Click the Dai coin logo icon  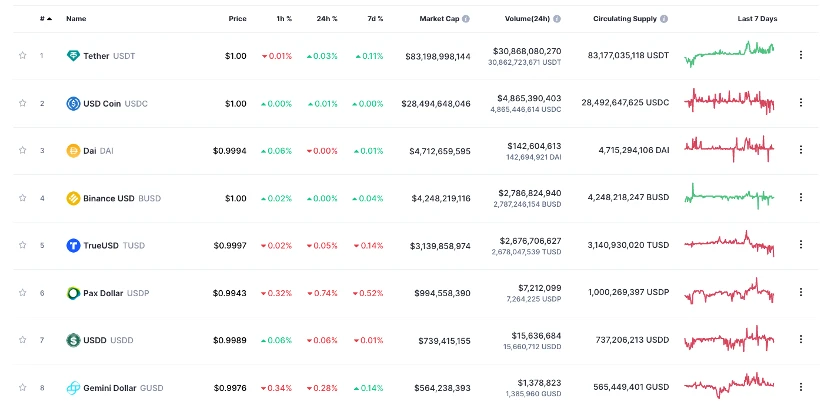coord(73,151)
